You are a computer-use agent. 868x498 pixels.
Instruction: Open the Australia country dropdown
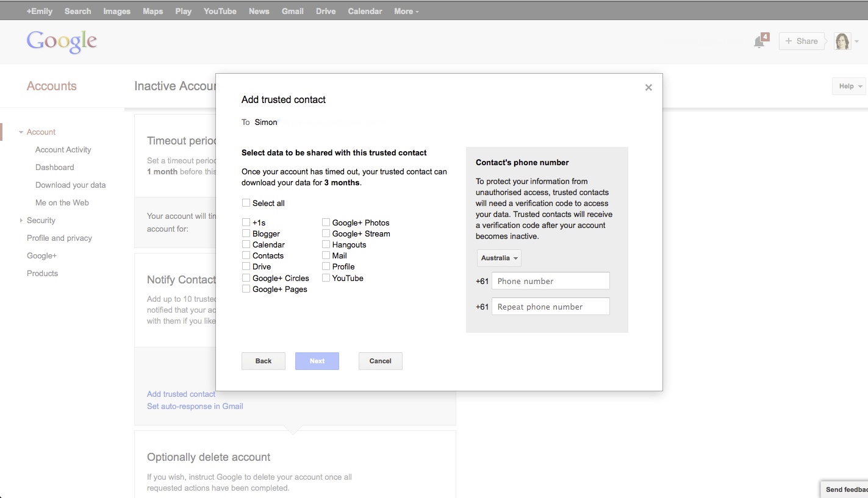pyautogui.click(x=499, y=258)
